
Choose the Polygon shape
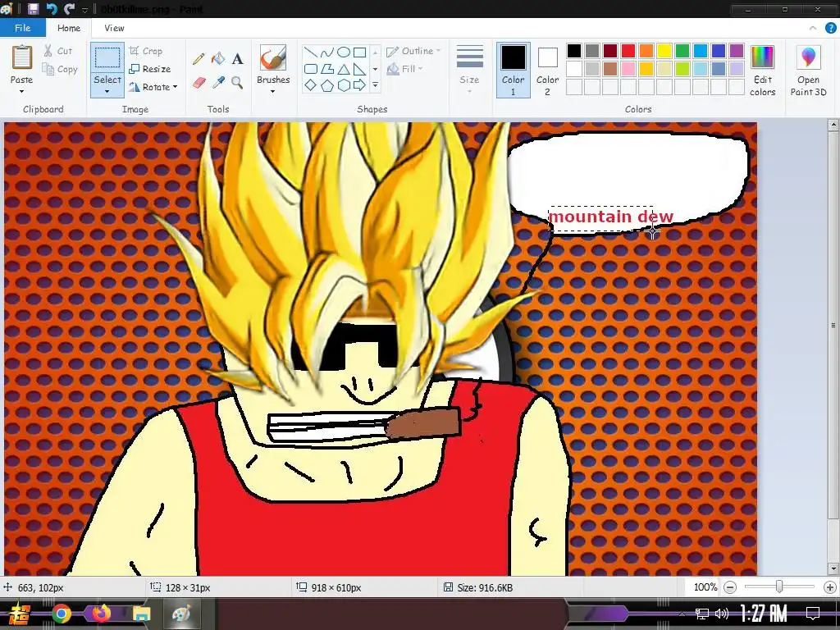pyautogui.click(x=327, y=69)
